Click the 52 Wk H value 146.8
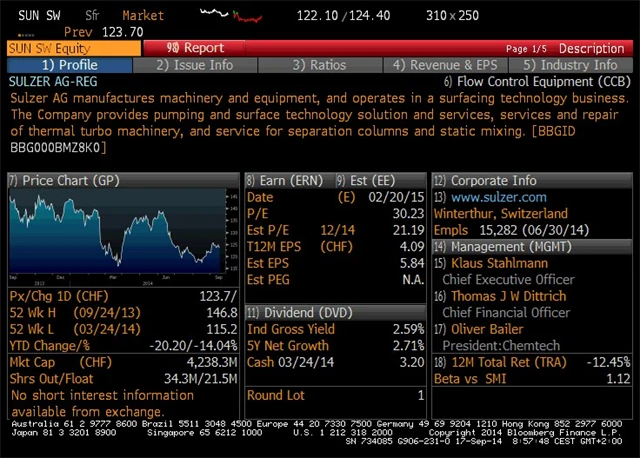Viewport: 640px width, 458px height. [222, 313]
